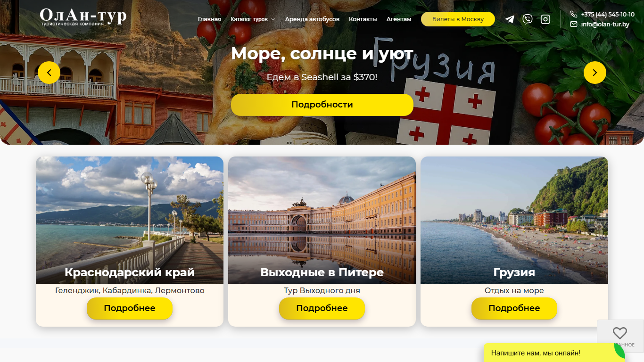Click Подробнее under Выходные в Питере
This screenshot has width=644, height=362.
322,308
